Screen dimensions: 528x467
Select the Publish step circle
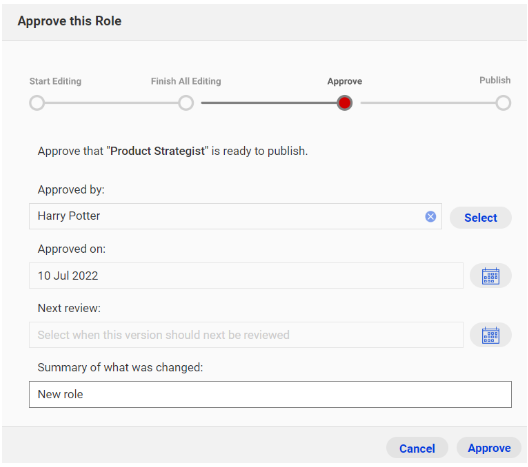tap(503, 103)
